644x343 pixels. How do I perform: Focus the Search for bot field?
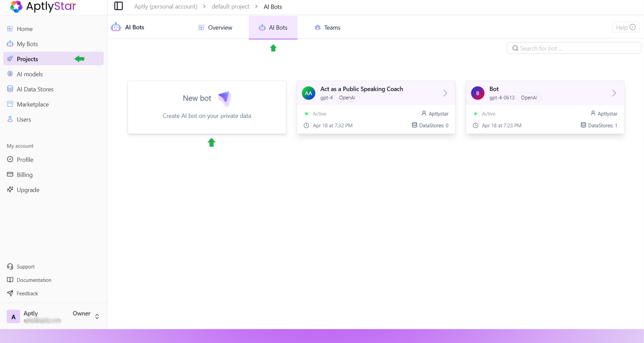pyautogui.click(x=574, y=48)
